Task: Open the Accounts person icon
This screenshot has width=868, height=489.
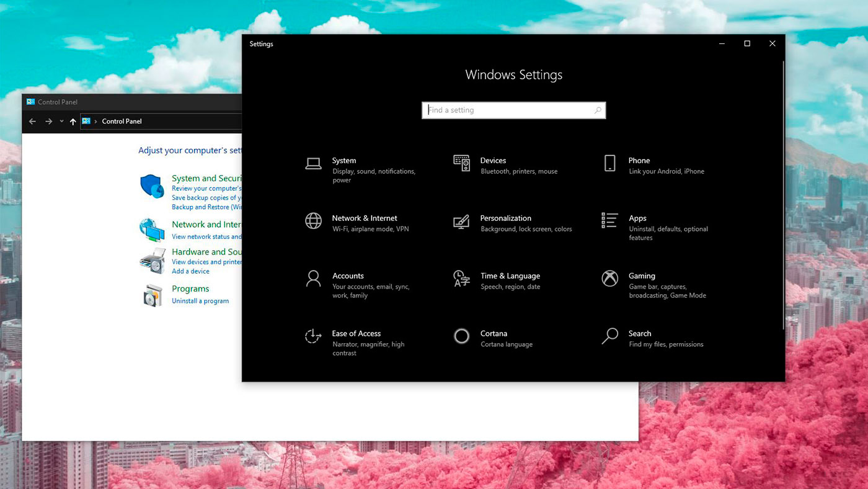Action: pyautogui.click(x=313, y=278)
